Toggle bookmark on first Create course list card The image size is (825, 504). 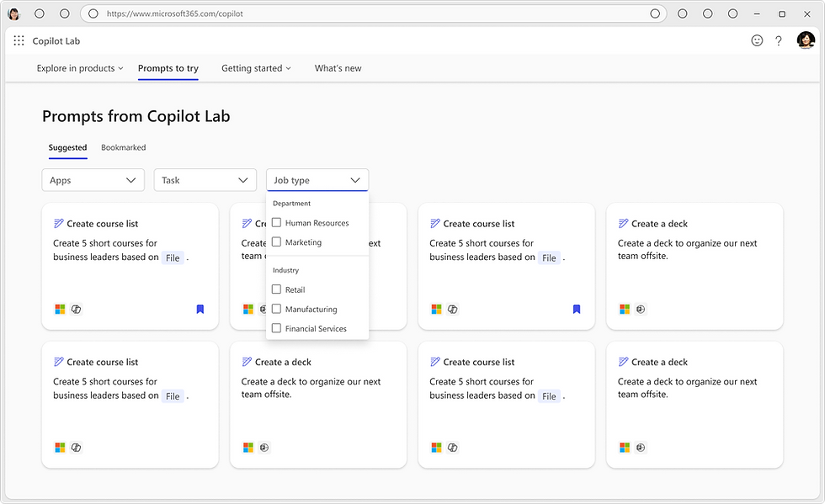coord(200,310)
